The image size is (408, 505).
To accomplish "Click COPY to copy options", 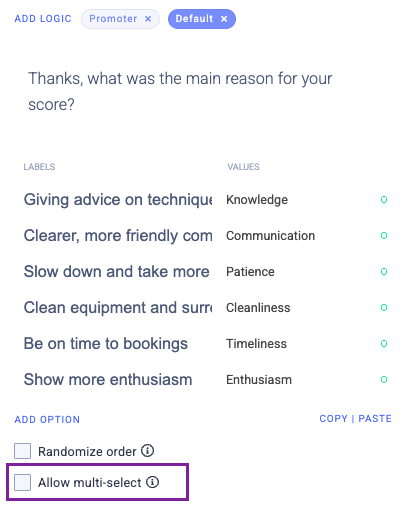I will tap(333, 419).
